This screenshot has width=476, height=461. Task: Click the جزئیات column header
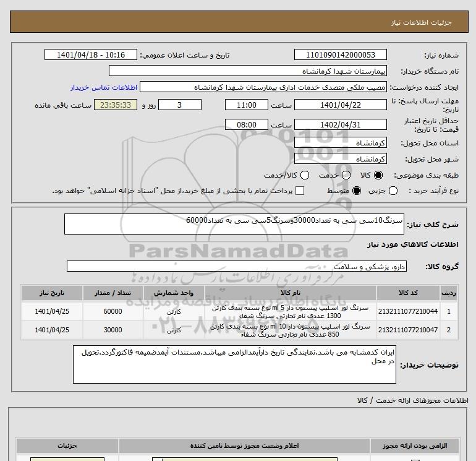click(67, 446)
